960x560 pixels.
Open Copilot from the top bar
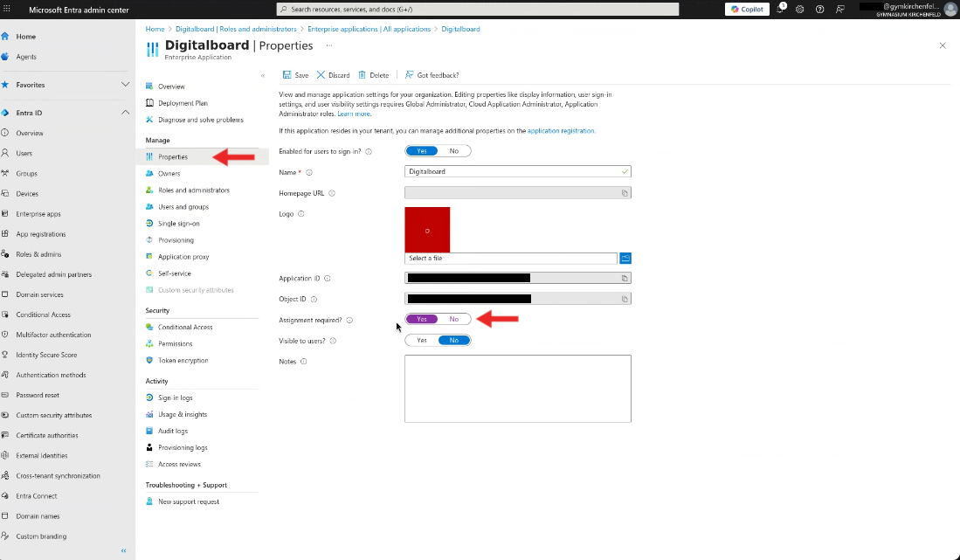point(747,9)
